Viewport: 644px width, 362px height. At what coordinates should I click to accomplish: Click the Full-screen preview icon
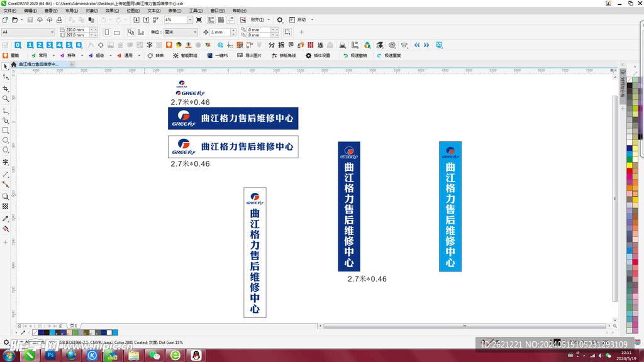tap(199, 19)
